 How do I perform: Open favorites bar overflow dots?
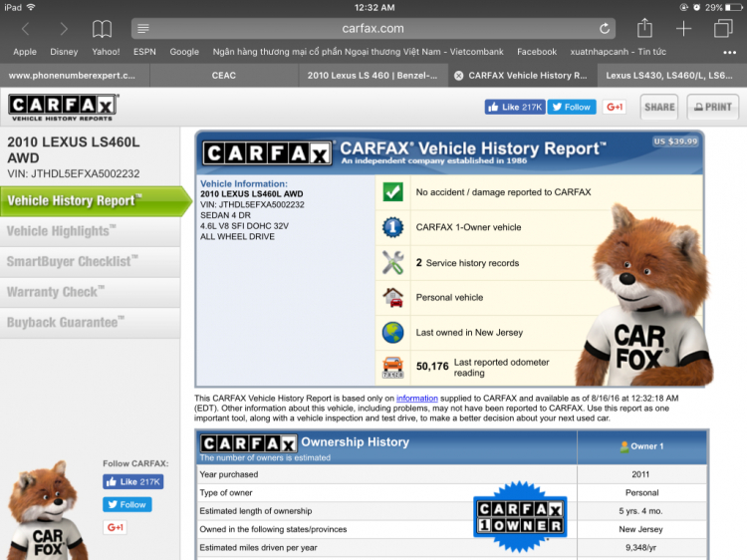click(x=729, y=53)
